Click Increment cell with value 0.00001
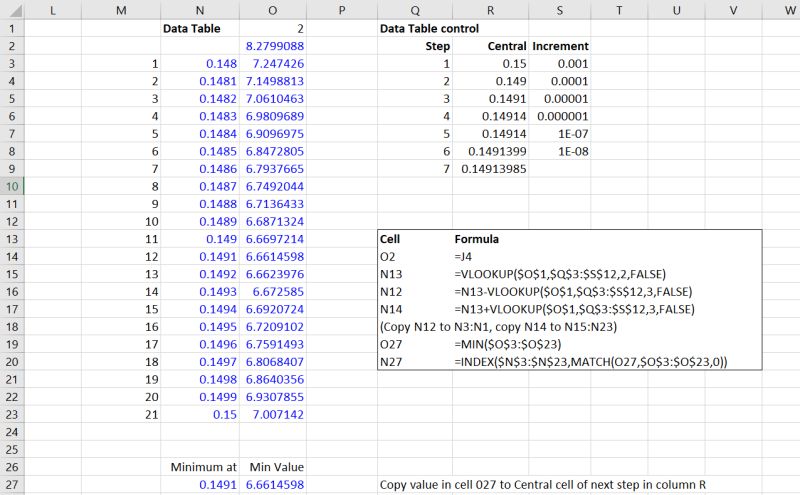 (560, 98)
